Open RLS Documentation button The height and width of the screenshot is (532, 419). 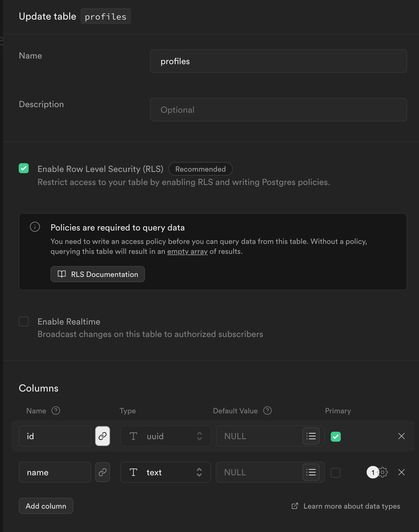tap(98, 274)
